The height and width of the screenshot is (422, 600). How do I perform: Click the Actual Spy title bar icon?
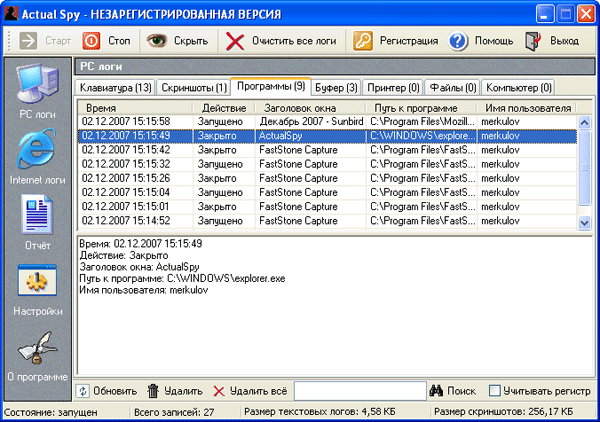11,14
